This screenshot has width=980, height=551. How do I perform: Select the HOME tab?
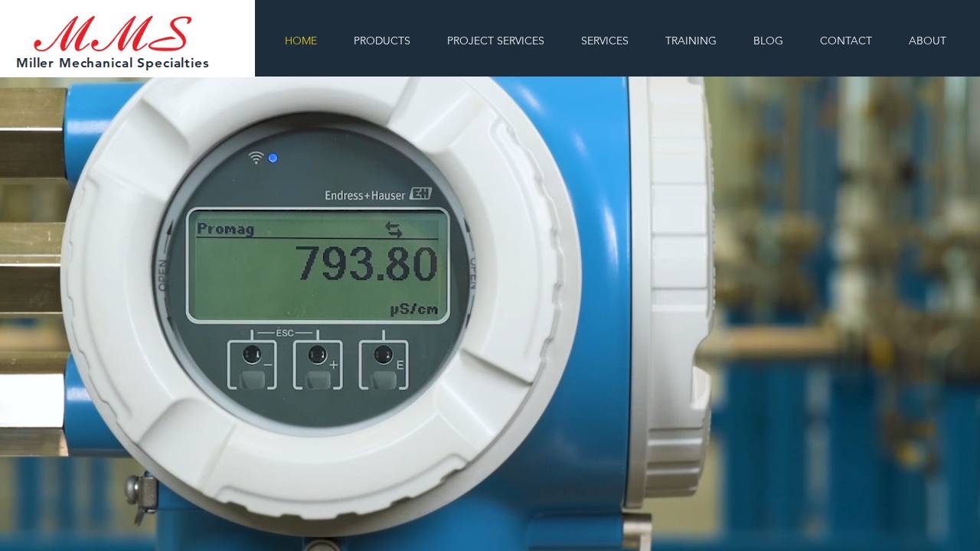[x=301, y=41]
